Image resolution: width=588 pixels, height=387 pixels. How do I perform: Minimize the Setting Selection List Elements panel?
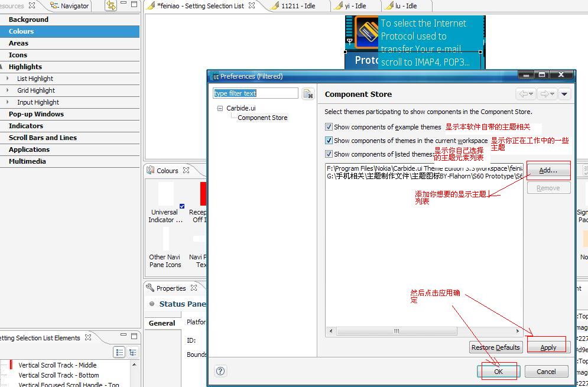(124, 335)
